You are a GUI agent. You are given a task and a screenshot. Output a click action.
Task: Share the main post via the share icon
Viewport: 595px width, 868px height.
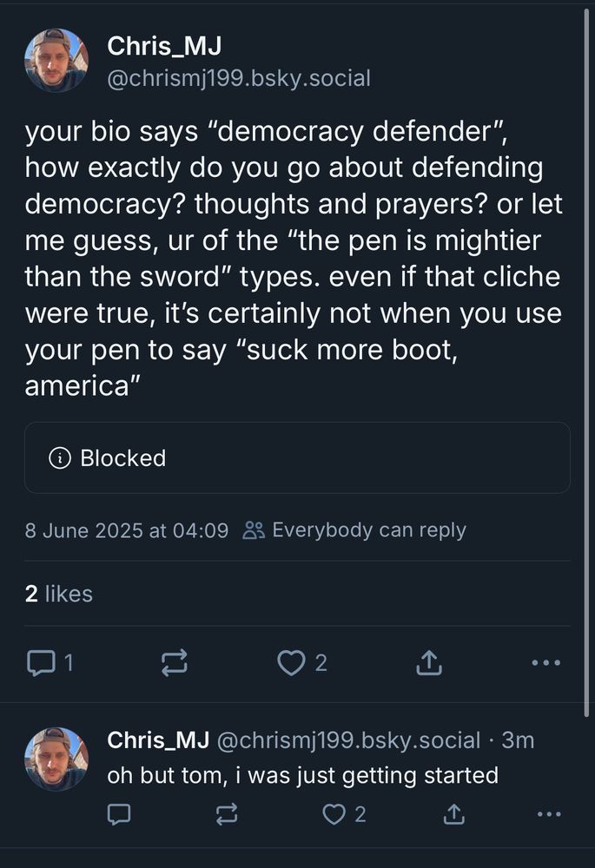point(427,662)
